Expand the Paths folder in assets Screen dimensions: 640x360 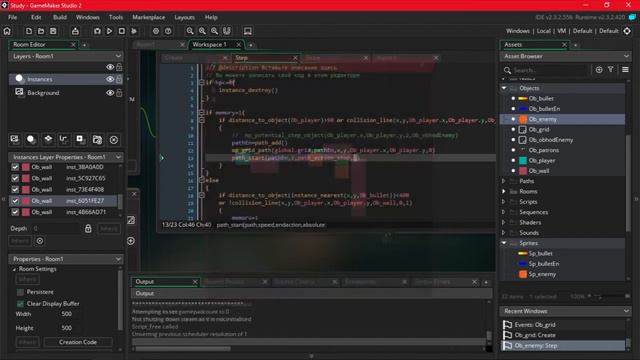click(504, 181)
